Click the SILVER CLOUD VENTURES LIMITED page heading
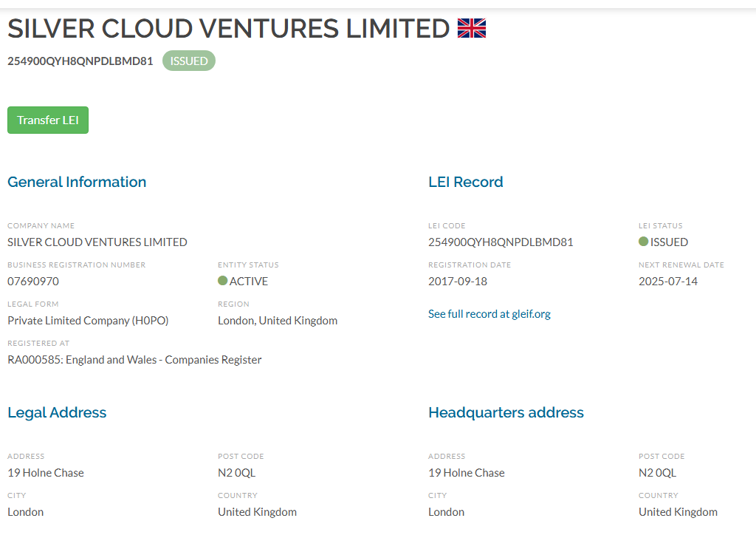Image resolution: width=756 pixels, height=535 pixels. click(229, 29)
